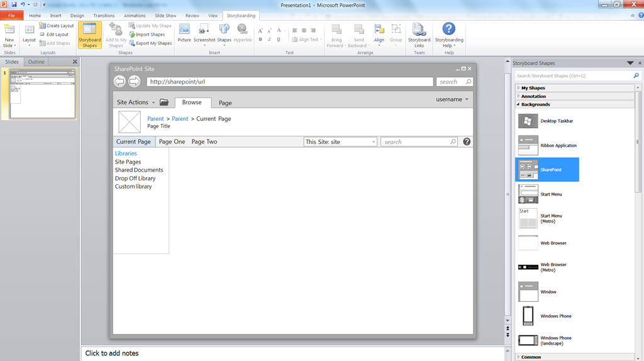The image size is (644, 361).
Task: Click the http://sharepoint/url address field
Action: pyautogui.click(x=290, y=82)
